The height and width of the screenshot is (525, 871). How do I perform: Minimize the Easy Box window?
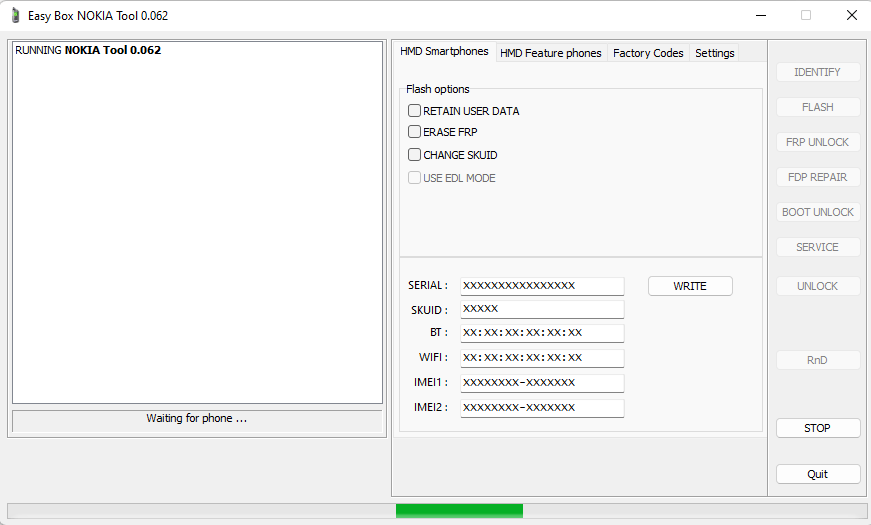coord(760,15)
